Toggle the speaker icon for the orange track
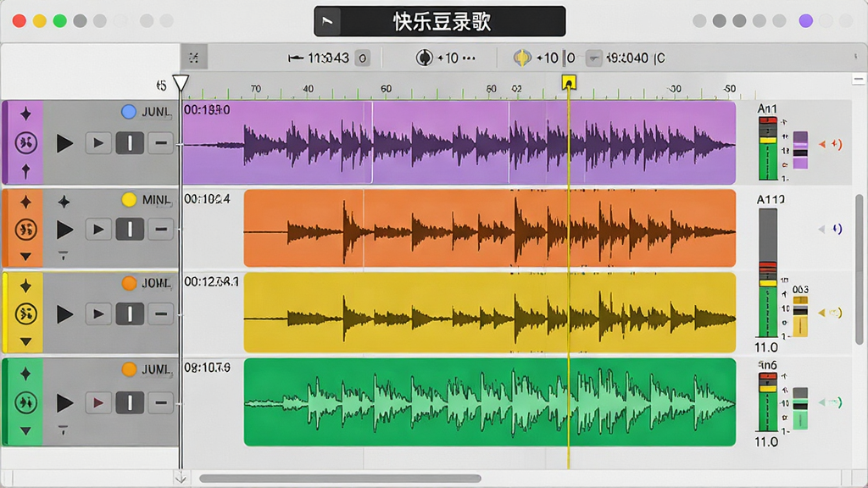 point(831,229)
